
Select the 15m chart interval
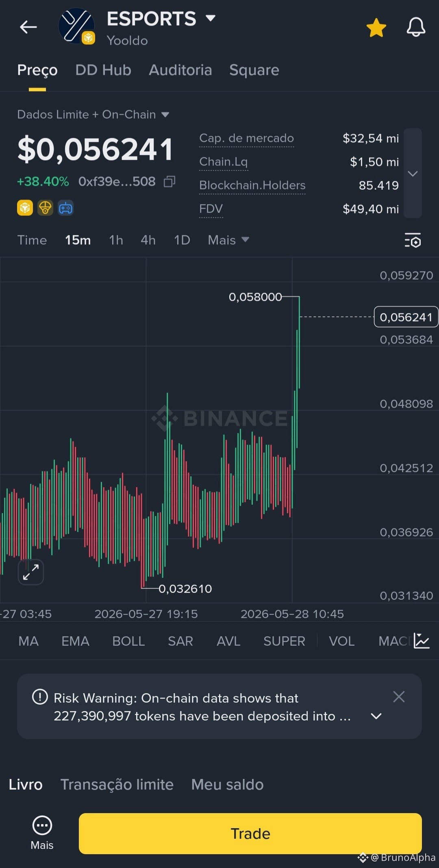[x=78, y=240]
